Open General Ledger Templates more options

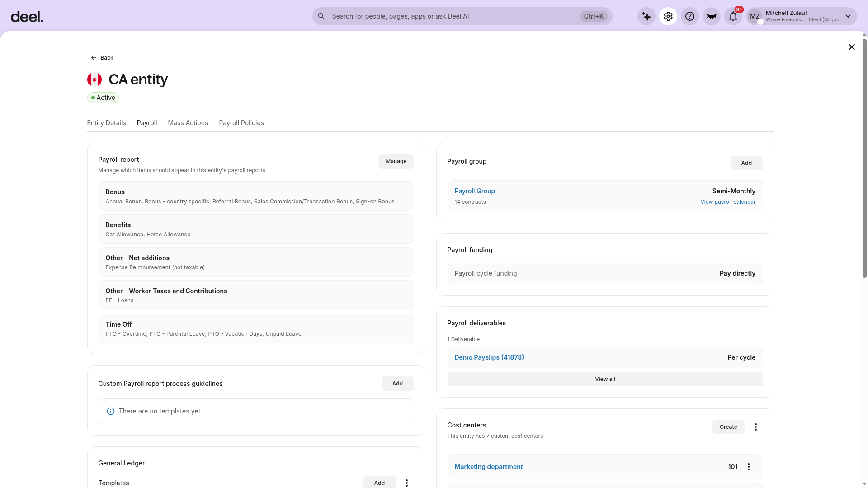(x=407, y=483)
